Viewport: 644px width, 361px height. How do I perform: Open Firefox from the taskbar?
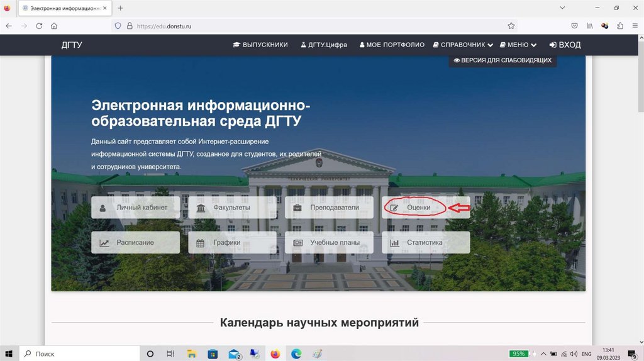click(275, 353)
